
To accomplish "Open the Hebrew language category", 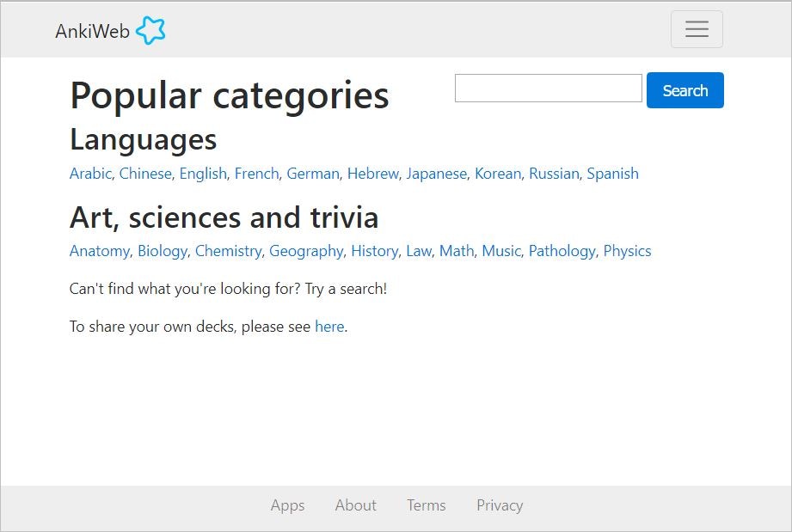I will pos(373,174).
